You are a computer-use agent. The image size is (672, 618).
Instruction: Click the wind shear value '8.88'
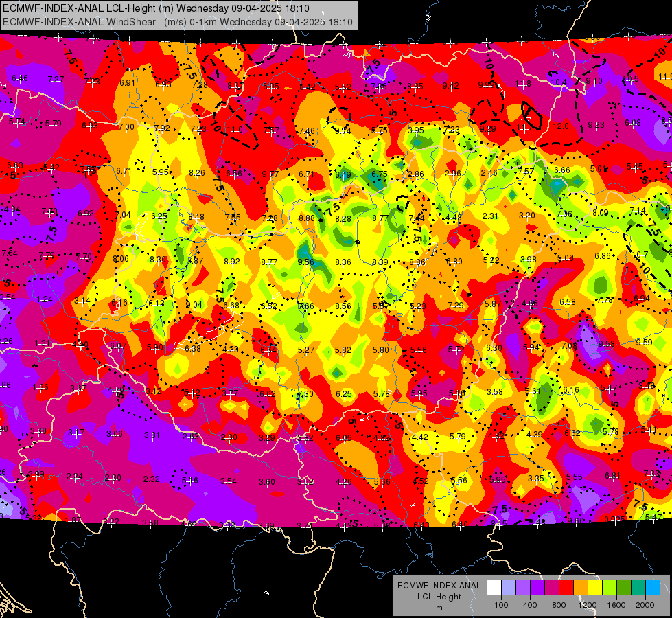click(x=307, y=218)
